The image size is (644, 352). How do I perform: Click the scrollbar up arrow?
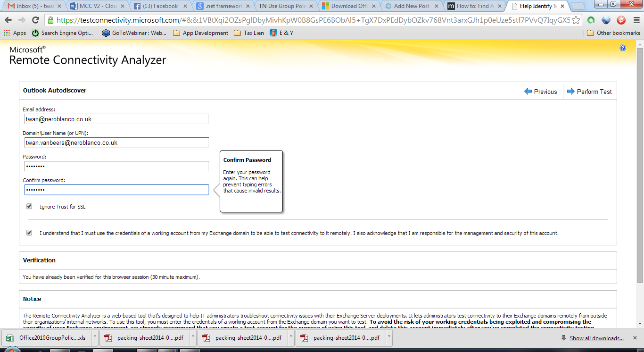tap(640, 44)
